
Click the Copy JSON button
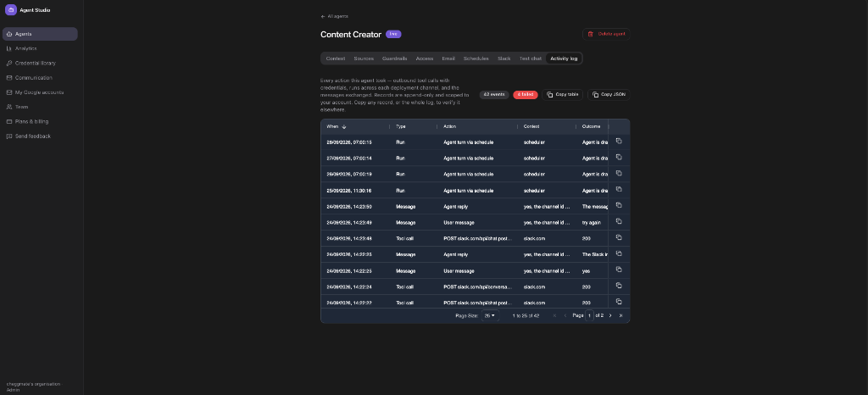point(609,95)
